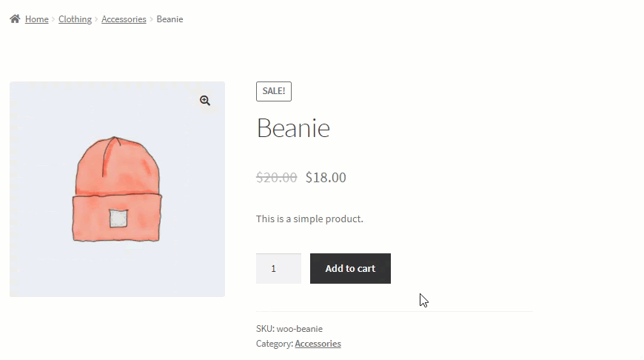Open the Clothing breadcrumb link
The image size is (644, 360).
(75, 19)
